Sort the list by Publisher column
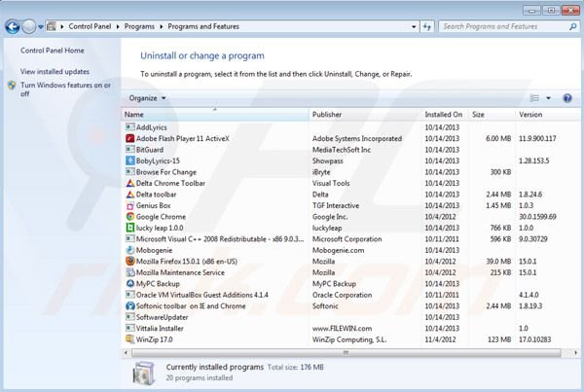The width and height of the screenshot is (584, 392). click(x=365, y=115)
